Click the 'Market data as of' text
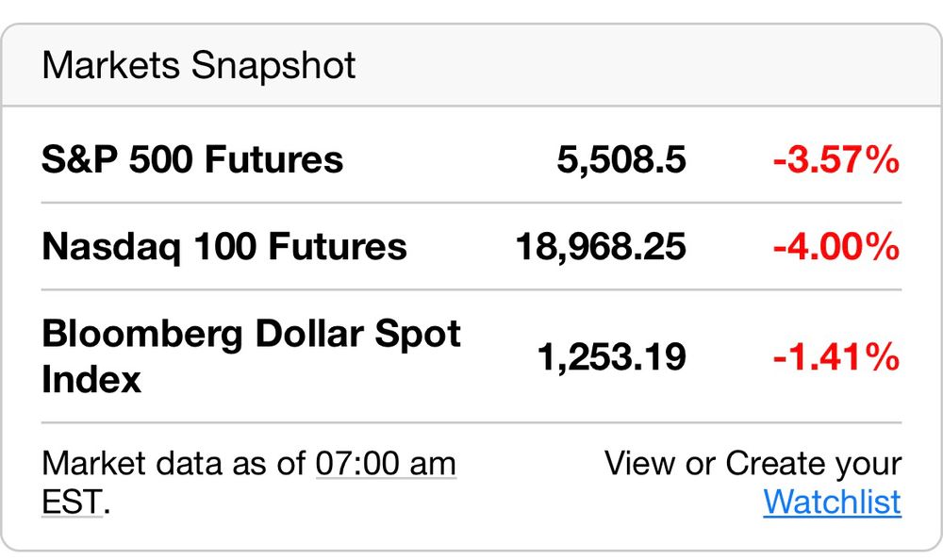The width and height of the screenshot is (943, 560). pyautogui.click(x=174, y=464)
